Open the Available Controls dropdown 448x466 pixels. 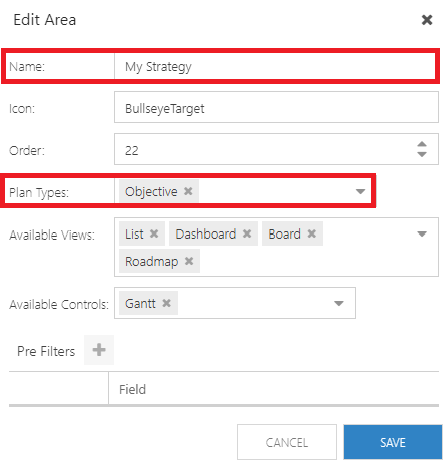click(x=339, y=303)
